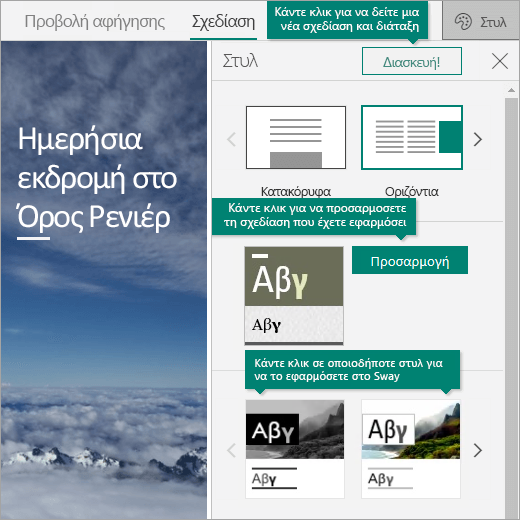The width and height of the screenshot is (520, 520).
Task: Click the Κατακόρυφα label
Action: click(296, 192)
